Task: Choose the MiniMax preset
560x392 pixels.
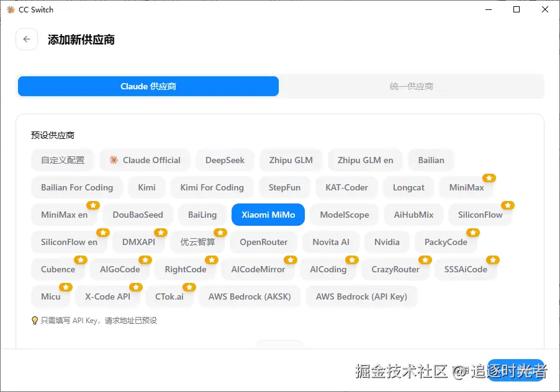Action: pyautogui.click(x=466, y=187)
